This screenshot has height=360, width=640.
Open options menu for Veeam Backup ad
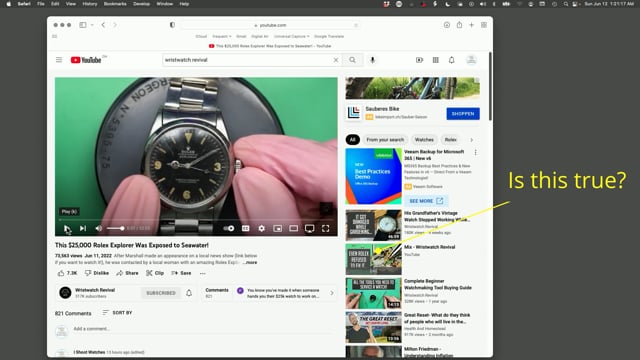(x=476, y=152)
